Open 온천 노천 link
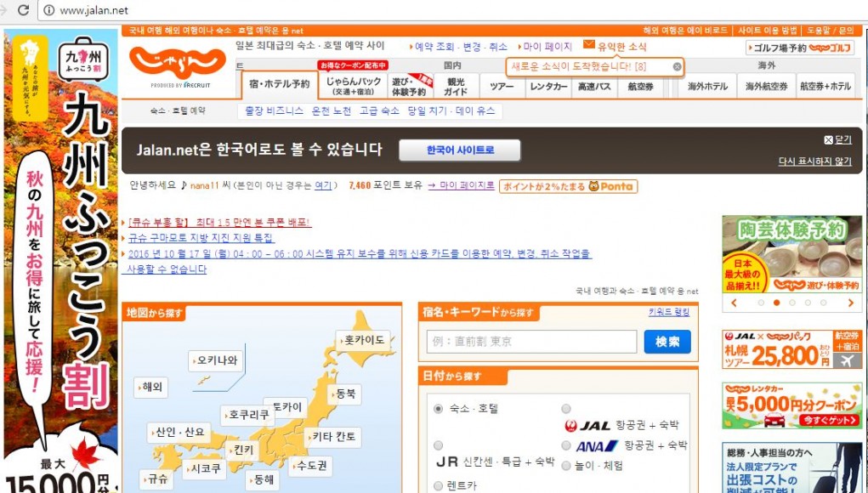Viewport: 868px width, 493px height. 332,110
